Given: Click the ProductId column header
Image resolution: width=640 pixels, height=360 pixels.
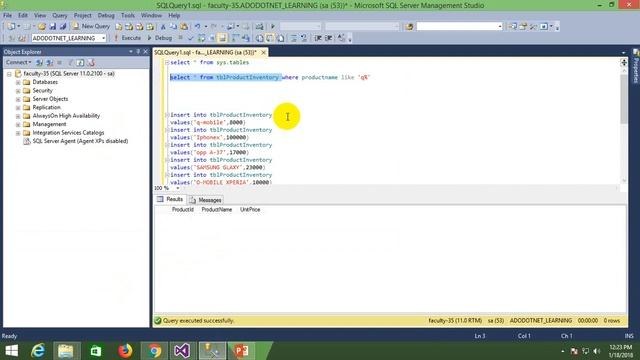Looking at the screenshot, I should [182, 209].
